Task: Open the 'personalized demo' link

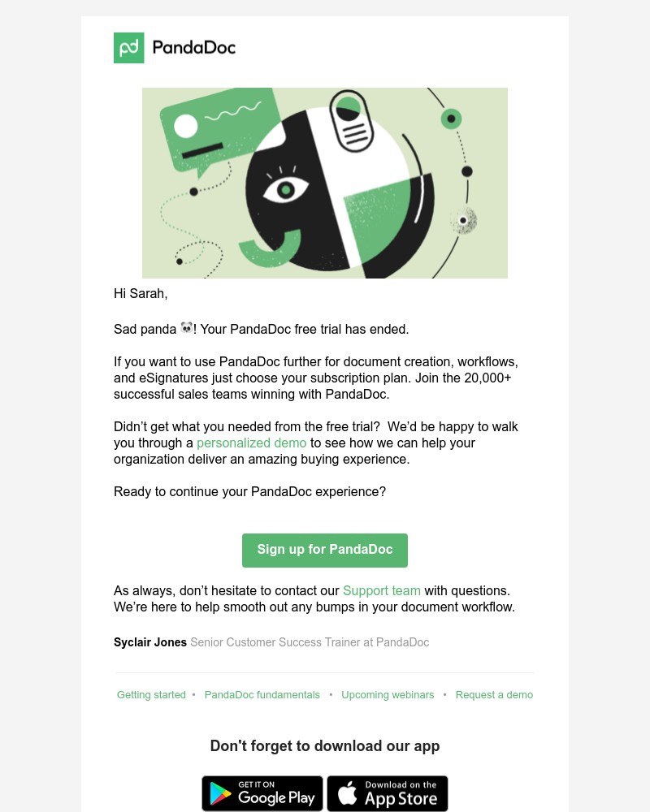Action: click(x=251, y=443)
